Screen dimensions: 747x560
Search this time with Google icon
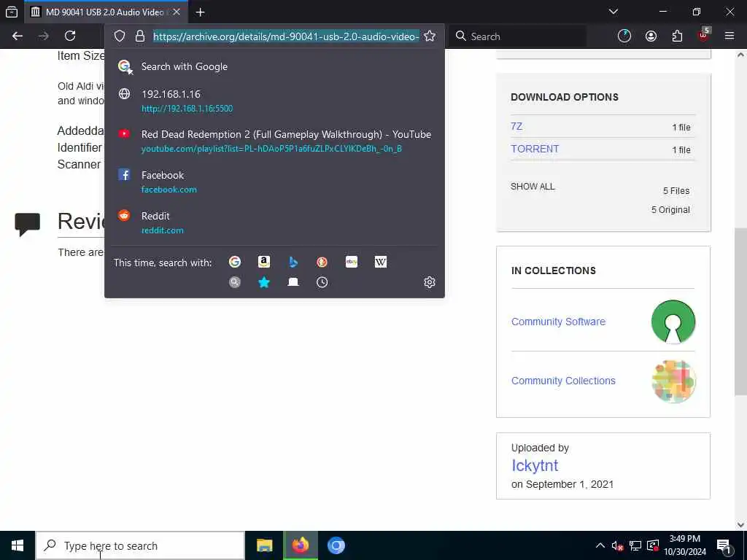(234, 262)
